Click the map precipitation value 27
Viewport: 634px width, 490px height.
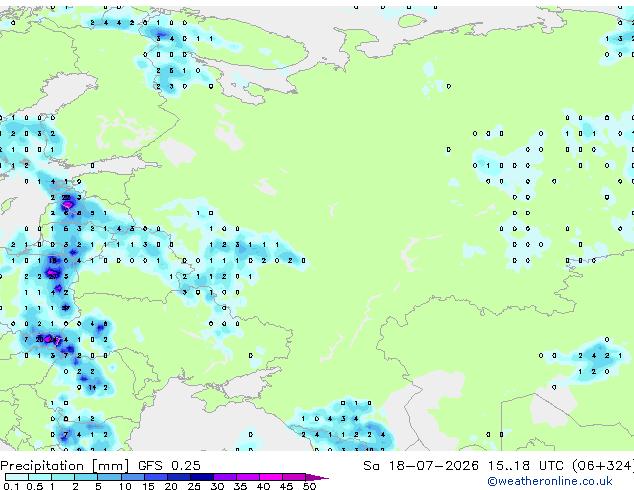point(53,277)
